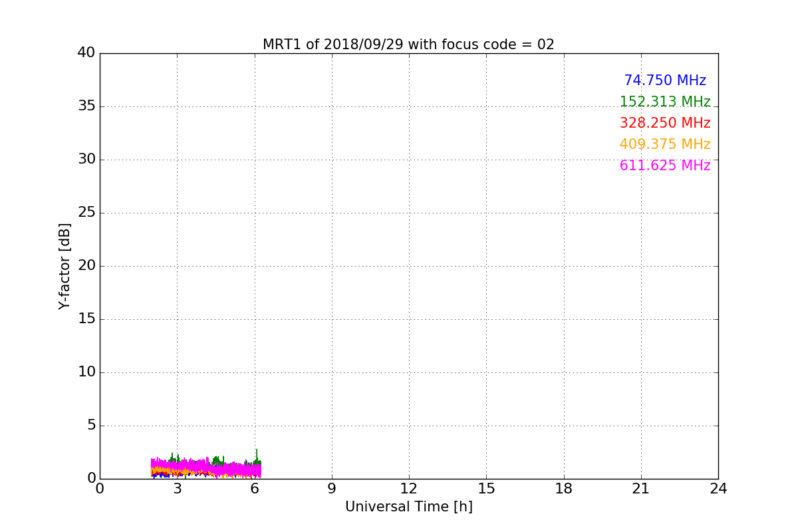Image resolution: width=798 pixels, height=532 pixels.
Task: Click x-axis tick label 24
Action: coord(718,489)
